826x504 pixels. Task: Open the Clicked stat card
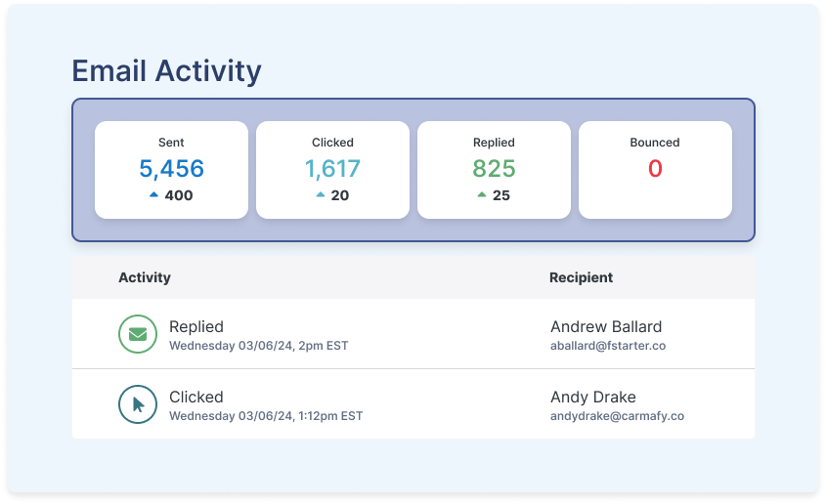[x=332, y=170]
